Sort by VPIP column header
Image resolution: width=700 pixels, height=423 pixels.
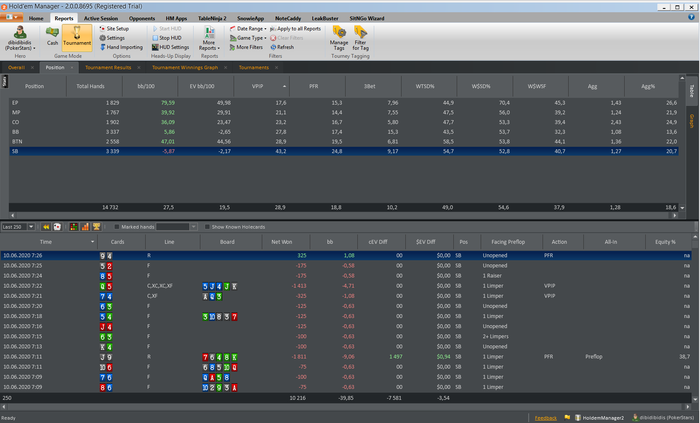(262, 86)
